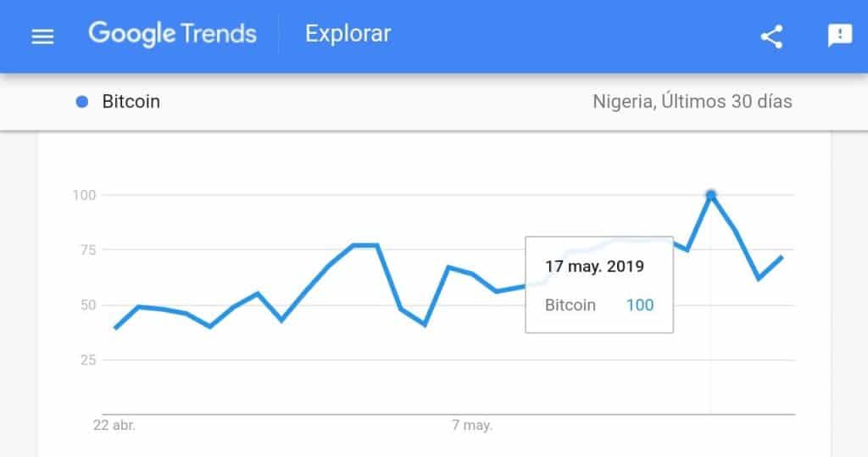868x457 pixels.
Task: Select the Bitcoin search term label
Action: coord(131,103)
